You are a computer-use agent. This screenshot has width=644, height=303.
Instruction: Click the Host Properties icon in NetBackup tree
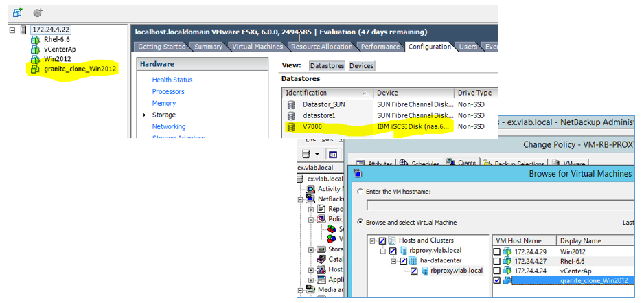pos(322,269)
